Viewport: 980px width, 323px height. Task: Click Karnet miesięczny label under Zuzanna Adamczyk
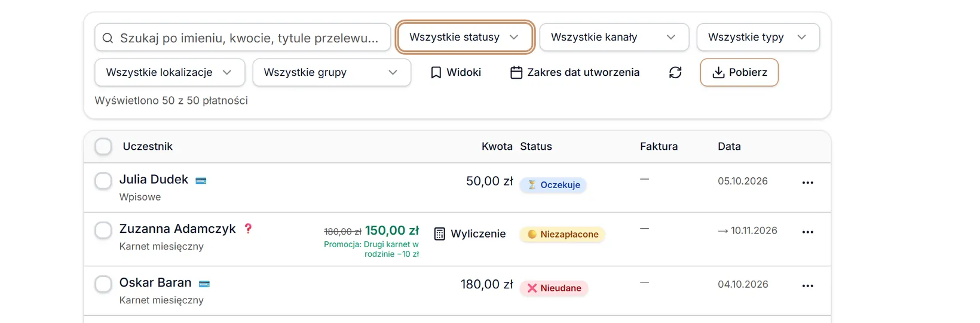pyautogui.click(x=161, y=247)
